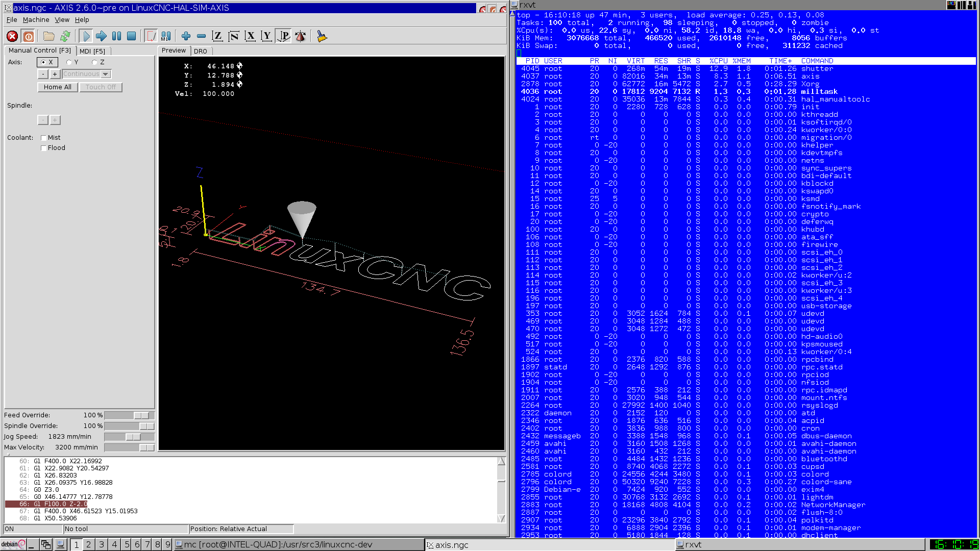Click the Touch Off button
980x551 pixels.
tap(101, 87)
